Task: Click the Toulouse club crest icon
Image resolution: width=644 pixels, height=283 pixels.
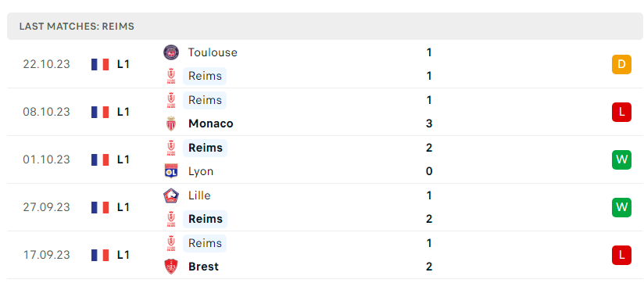Action: coord(171,52)
